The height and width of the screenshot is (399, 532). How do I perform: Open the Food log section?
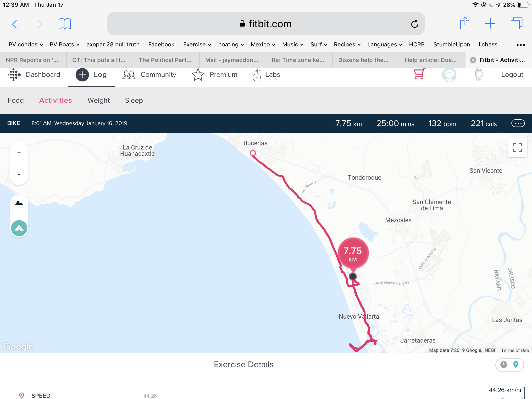click(16, 100)
